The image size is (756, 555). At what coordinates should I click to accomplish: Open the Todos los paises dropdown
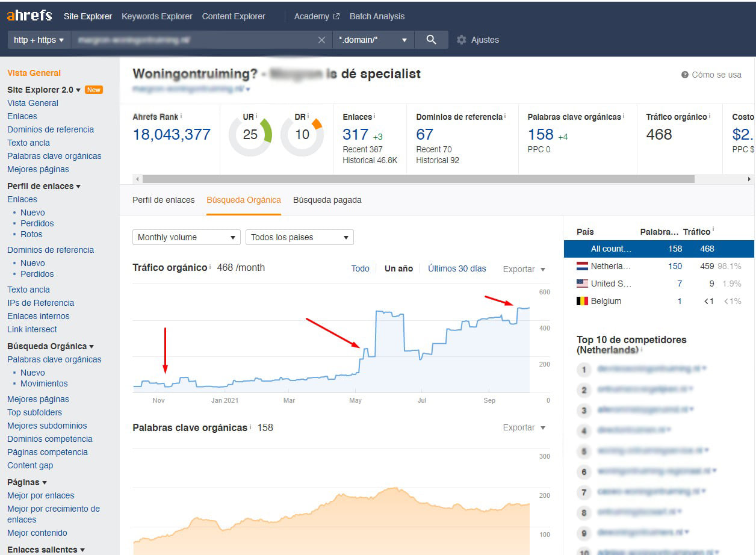[x=300, y=237]
